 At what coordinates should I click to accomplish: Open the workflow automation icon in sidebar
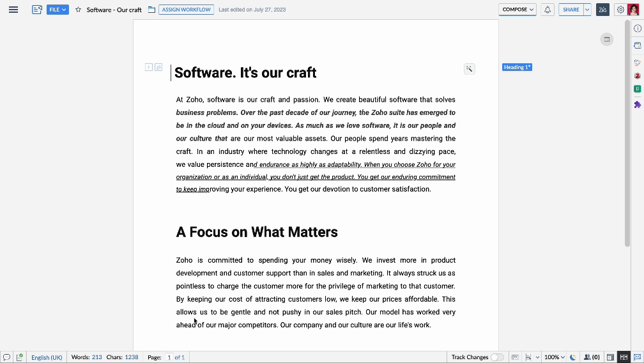coord(638,63)
